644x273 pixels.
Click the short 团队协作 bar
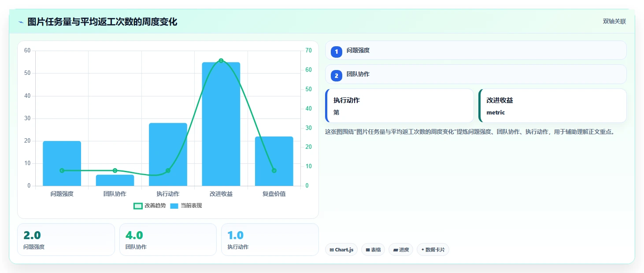115,181
